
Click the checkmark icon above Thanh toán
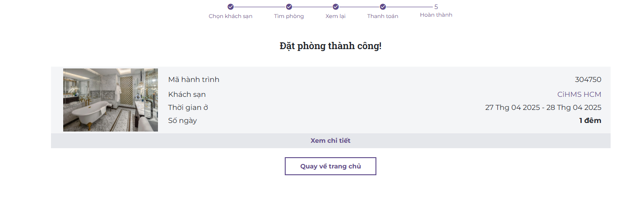tap(383, 7)
